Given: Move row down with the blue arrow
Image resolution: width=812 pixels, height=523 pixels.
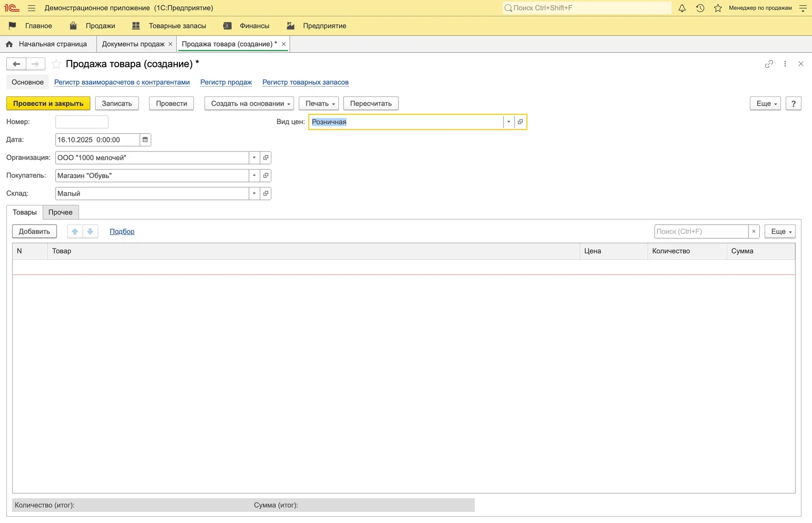Looking at the screenshot, I should pyautogui.click(x=90, y=231).
